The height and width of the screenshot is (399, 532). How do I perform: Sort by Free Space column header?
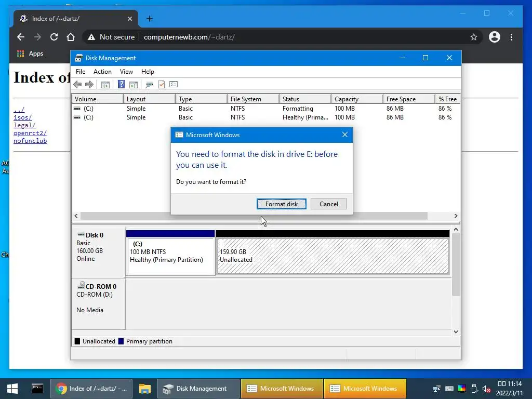[408, 99]
